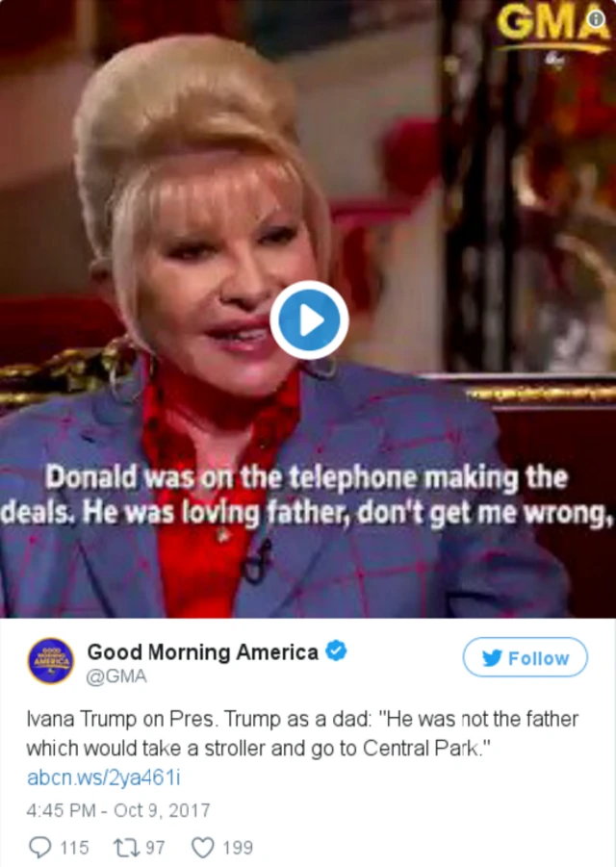Open the abcn.ws/2ya461i link
Viewport: 616px width, 867px height.
pyautogui.click(x=103, y=778)
